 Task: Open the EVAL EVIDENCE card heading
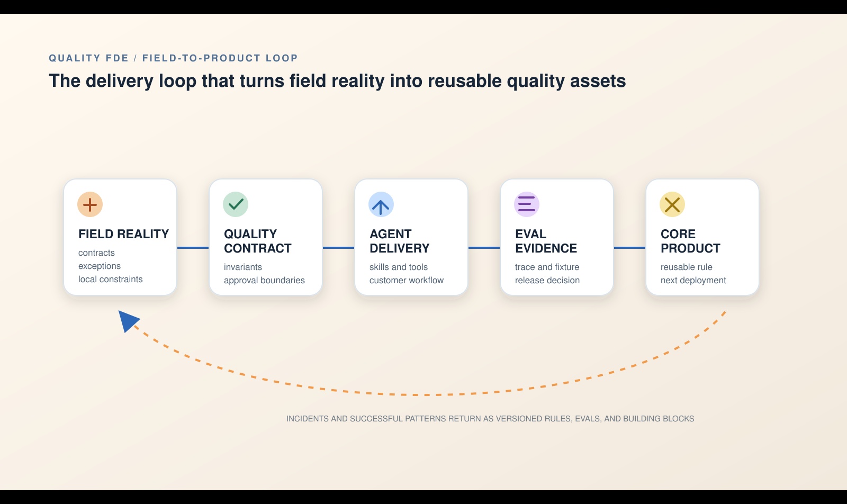pos(546,241)
